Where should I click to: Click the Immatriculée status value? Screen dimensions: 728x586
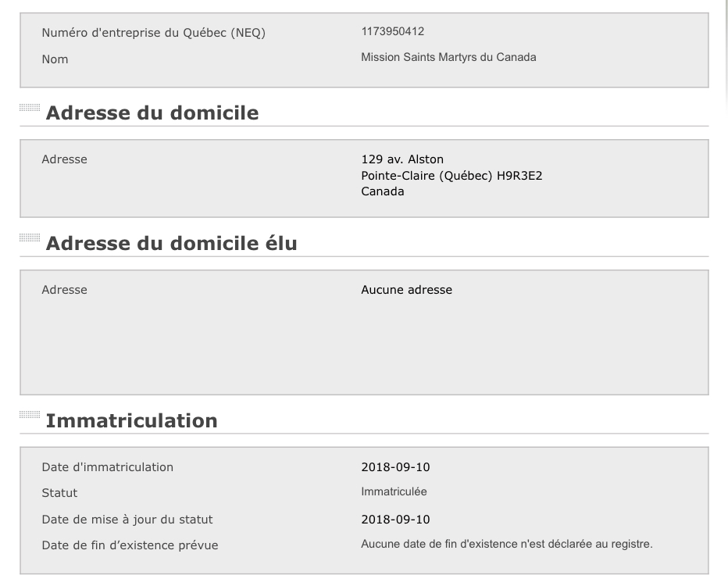[x=394, y=492]
